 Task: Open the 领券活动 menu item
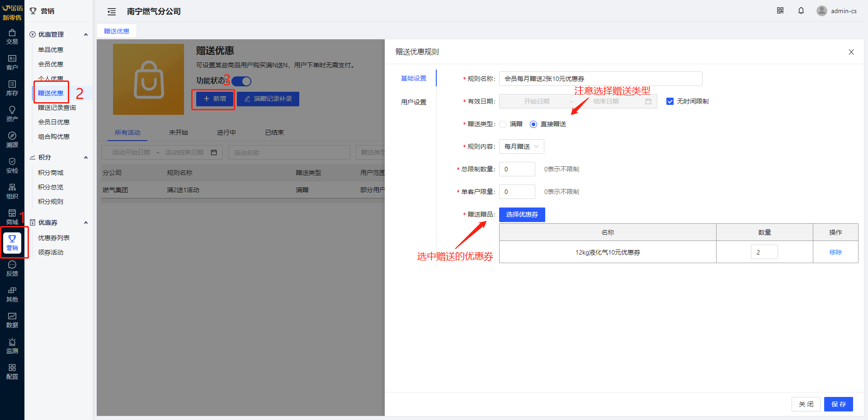pyautogui.click(x=51, y=252)
